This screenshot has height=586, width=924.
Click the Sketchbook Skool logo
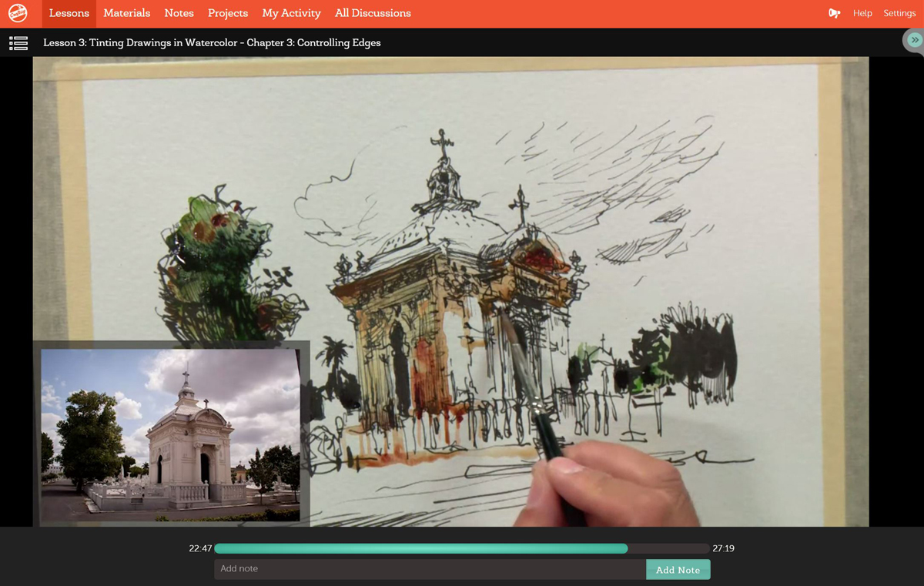pyautogui.click(x=18, y=12)
